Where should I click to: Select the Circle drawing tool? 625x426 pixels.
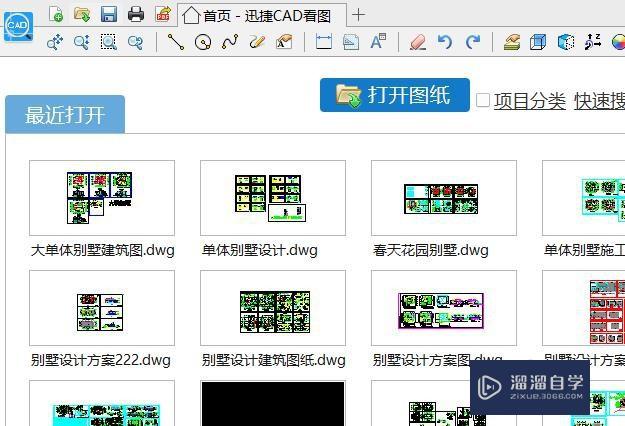point(203,42)
